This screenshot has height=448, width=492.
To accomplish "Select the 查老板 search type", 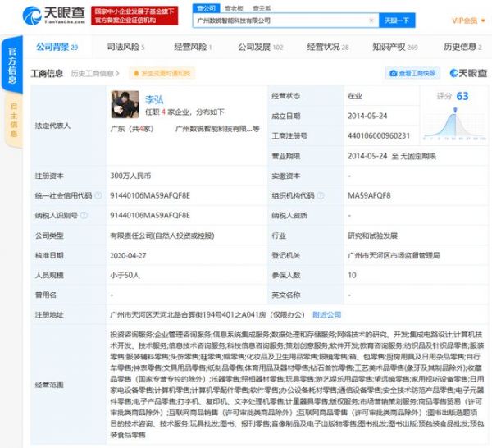I will click(233, 7).
